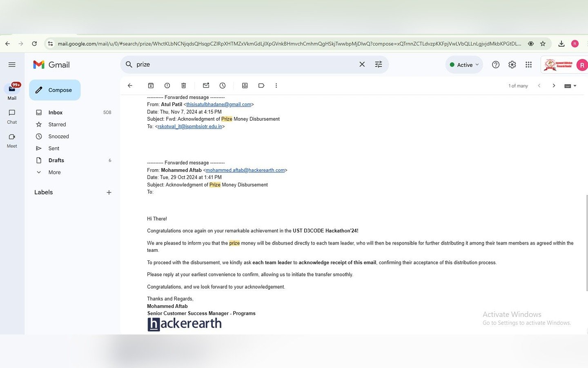
Task: Show advanced search options
Action: pyautogui.click(x=379, y=65)
